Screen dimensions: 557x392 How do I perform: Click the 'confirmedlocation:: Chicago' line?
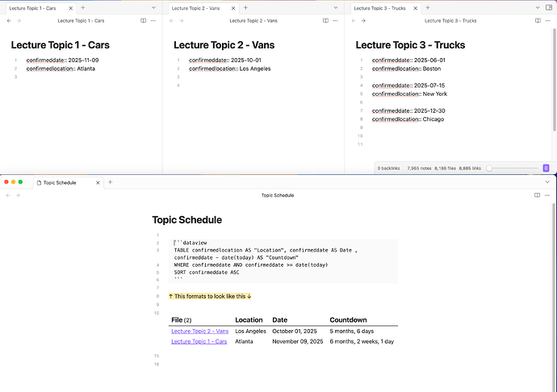pos(408,119)
